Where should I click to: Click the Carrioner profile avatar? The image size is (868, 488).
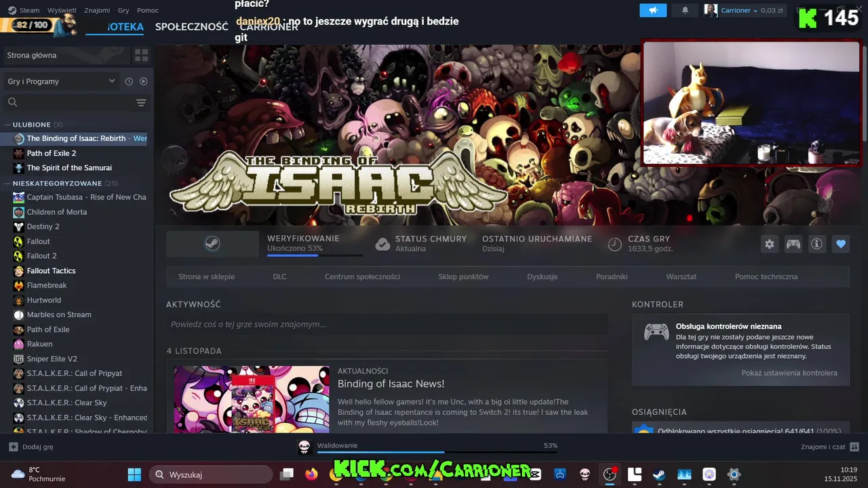[x=711, y=10]
